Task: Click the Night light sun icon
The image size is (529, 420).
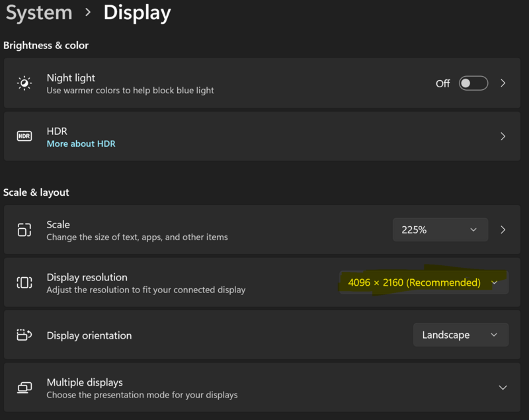Action: point(24,83)
